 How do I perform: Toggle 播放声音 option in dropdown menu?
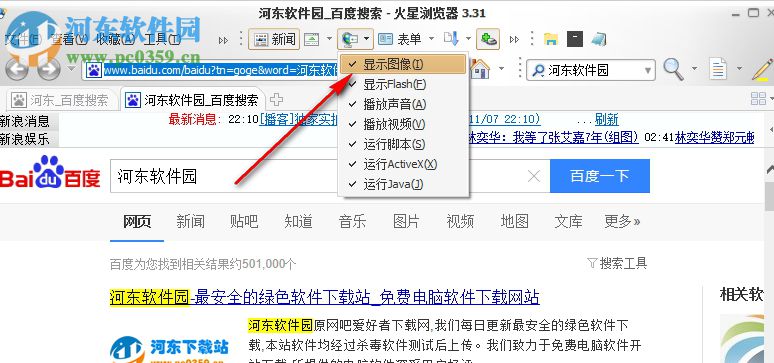403,104
